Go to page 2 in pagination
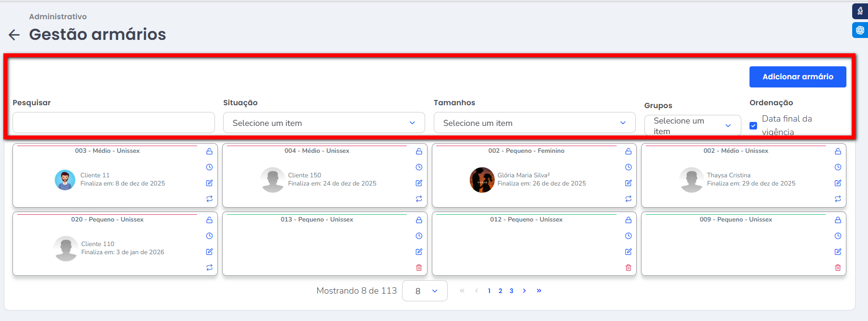The width and height of the screenshot is (868, 321). tap(500, 291)
